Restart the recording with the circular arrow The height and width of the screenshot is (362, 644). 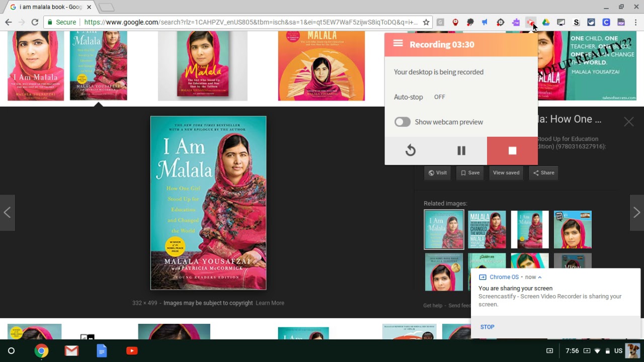click(411, 151)
